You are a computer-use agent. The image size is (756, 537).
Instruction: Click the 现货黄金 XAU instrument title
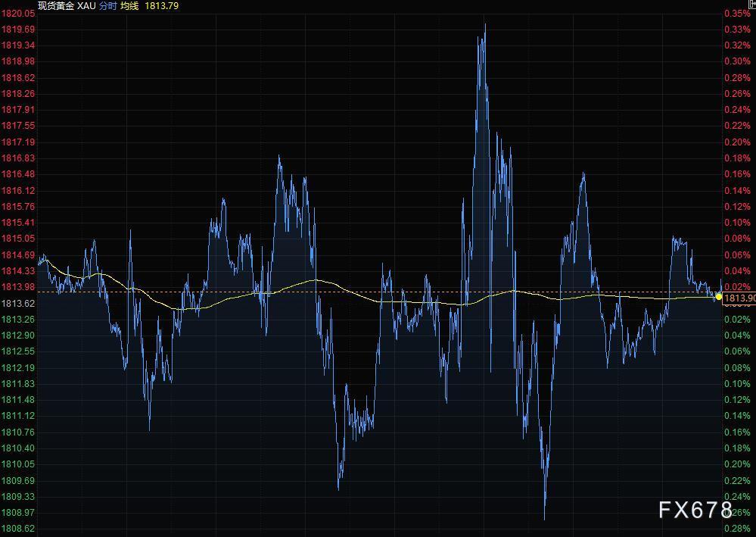coord(67,6)
